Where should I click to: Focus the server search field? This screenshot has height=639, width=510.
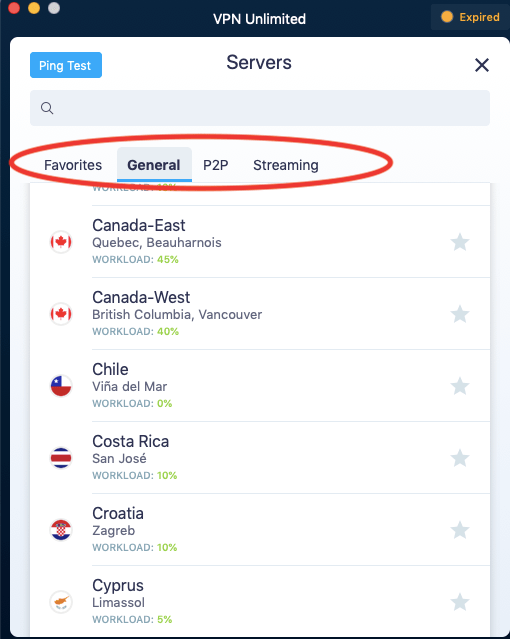click(x=260, y=108)
